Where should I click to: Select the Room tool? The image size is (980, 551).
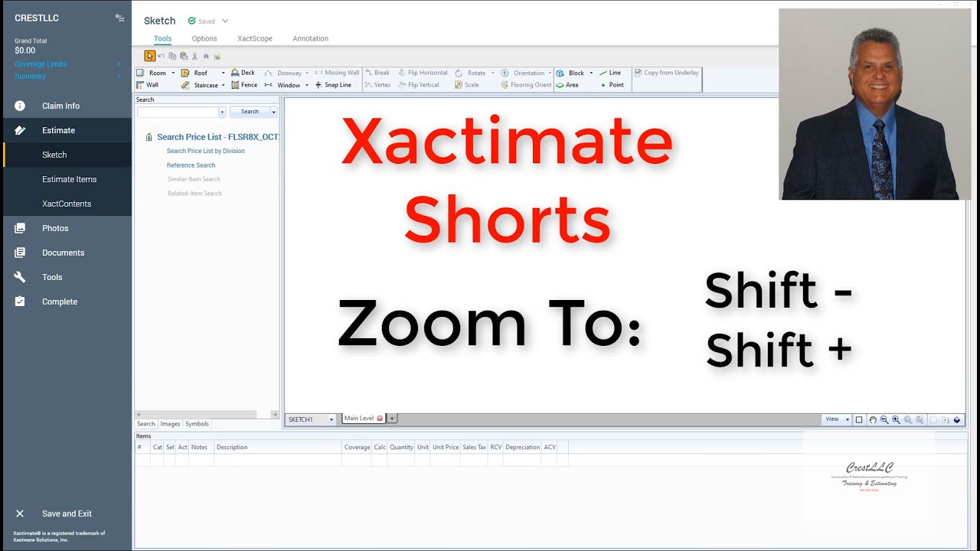point(152,73)
